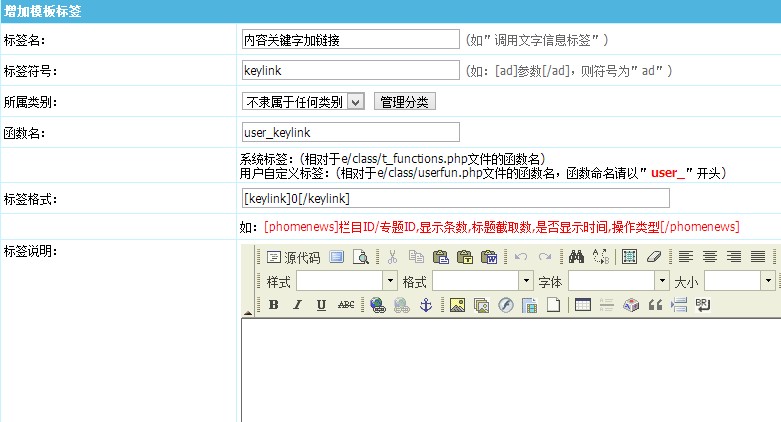Insert a table using toolbar icon
The width and height of the screenshot is (781, 422).
[x=583, y=305]
